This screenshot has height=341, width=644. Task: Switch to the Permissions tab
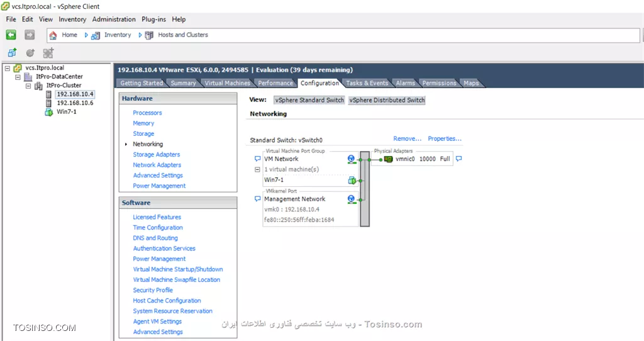[x=439, y=83]
